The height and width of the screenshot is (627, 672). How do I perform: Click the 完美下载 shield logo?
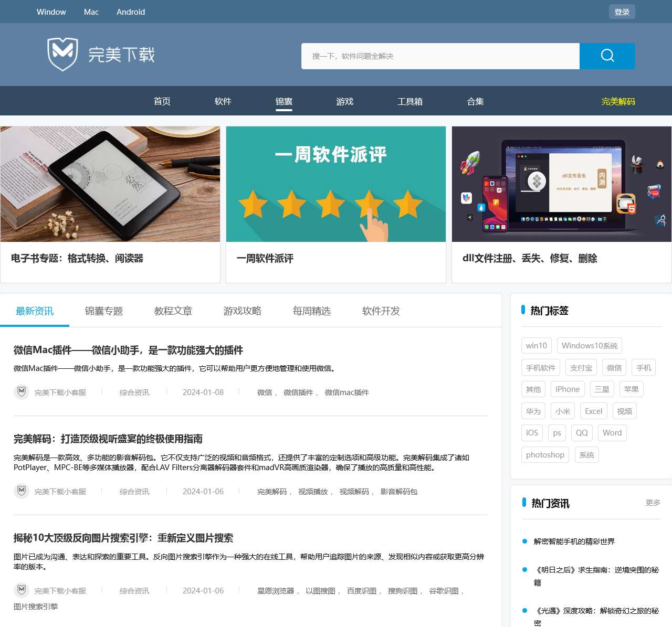62,54
